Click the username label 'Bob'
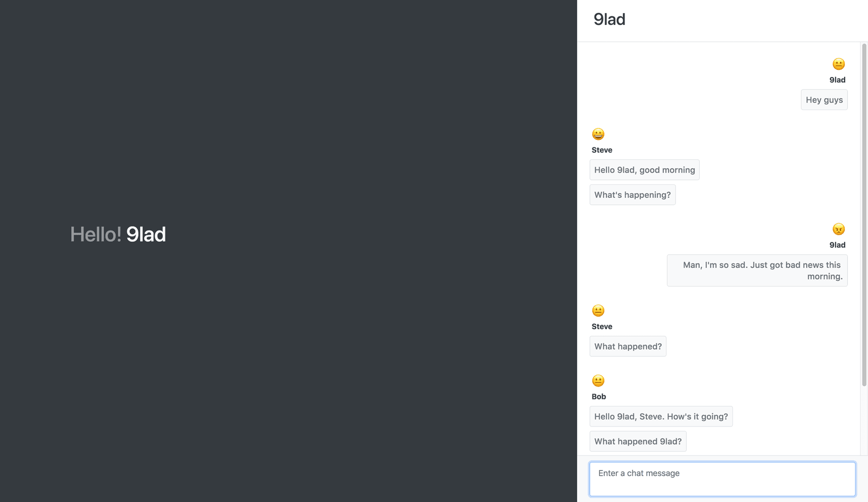The height and width of the screenshot is (502, 868). [598, 396]
